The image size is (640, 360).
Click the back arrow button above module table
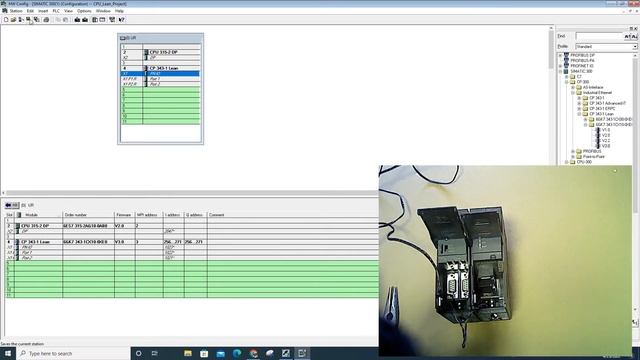point(12,205)
